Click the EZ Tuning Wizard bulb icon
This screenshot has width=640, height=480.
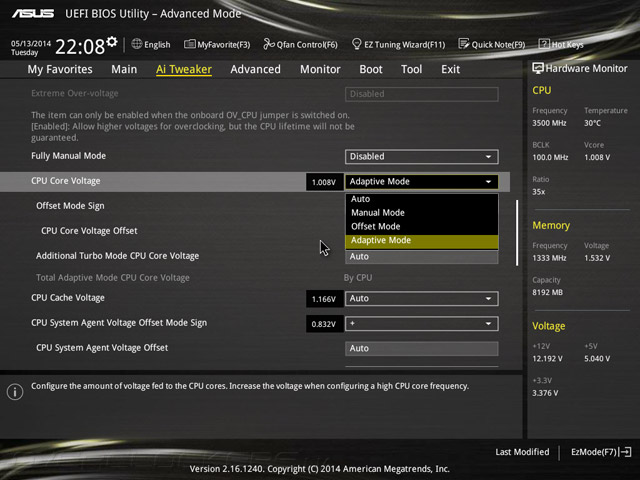356,44
